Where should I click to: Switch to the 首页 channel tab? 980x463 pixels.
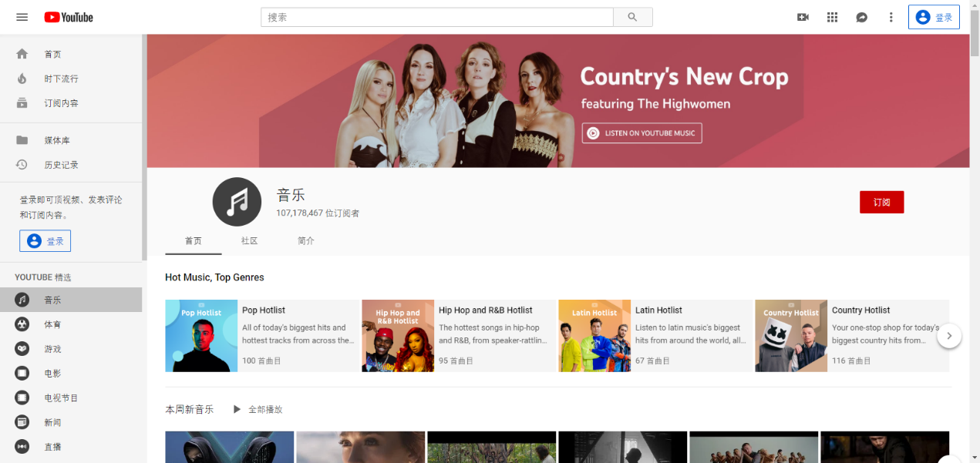[194, 240]
